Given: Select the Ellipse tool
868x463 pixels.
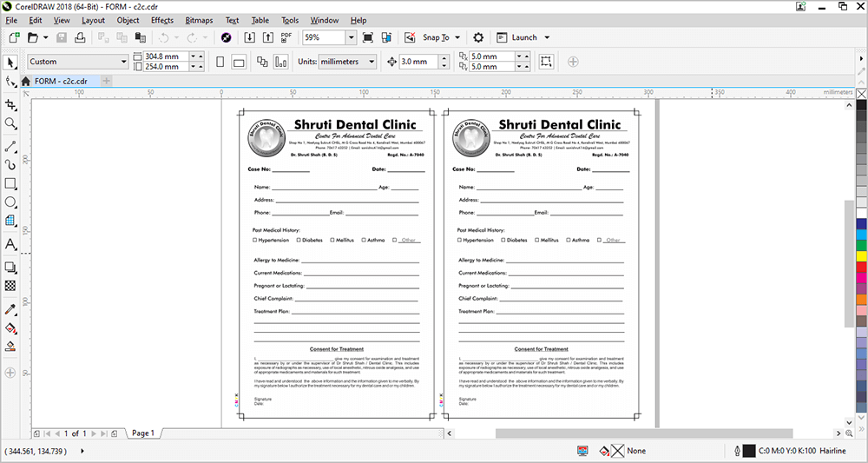Looking at the screenshot, I should (10, 202).
